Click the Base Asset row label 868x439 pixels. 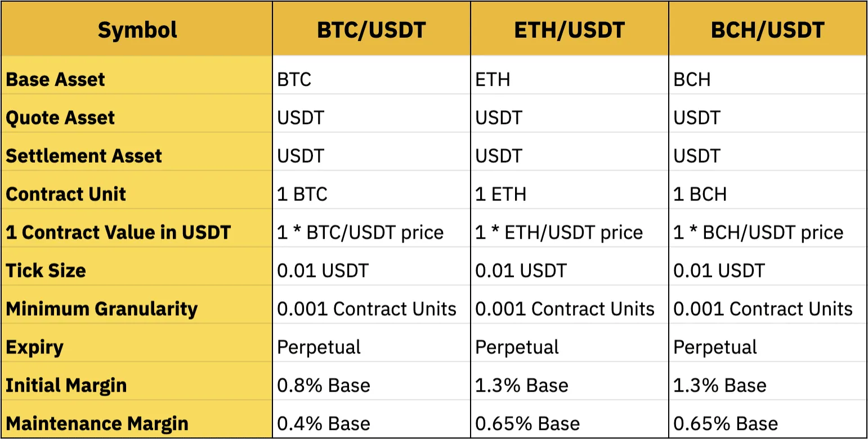pyautogui.click(x=56, y=79)
